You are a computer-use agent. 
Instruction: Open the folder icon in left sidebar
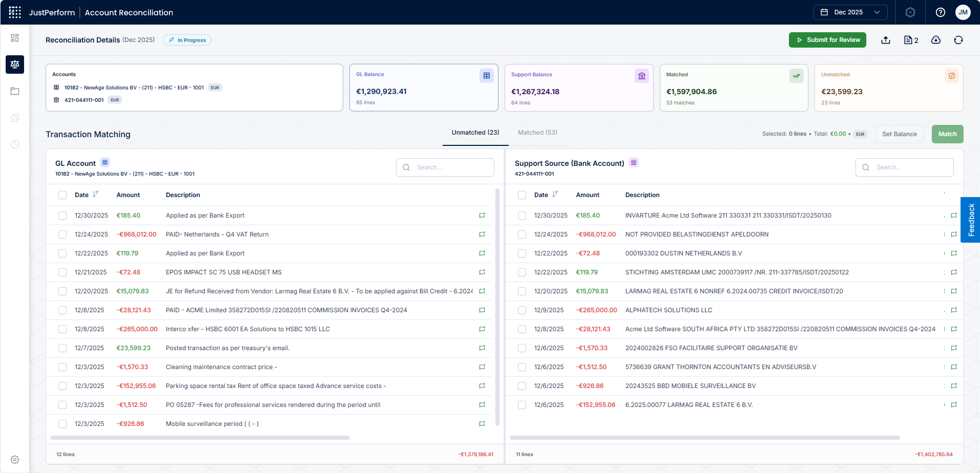point(15,91)
